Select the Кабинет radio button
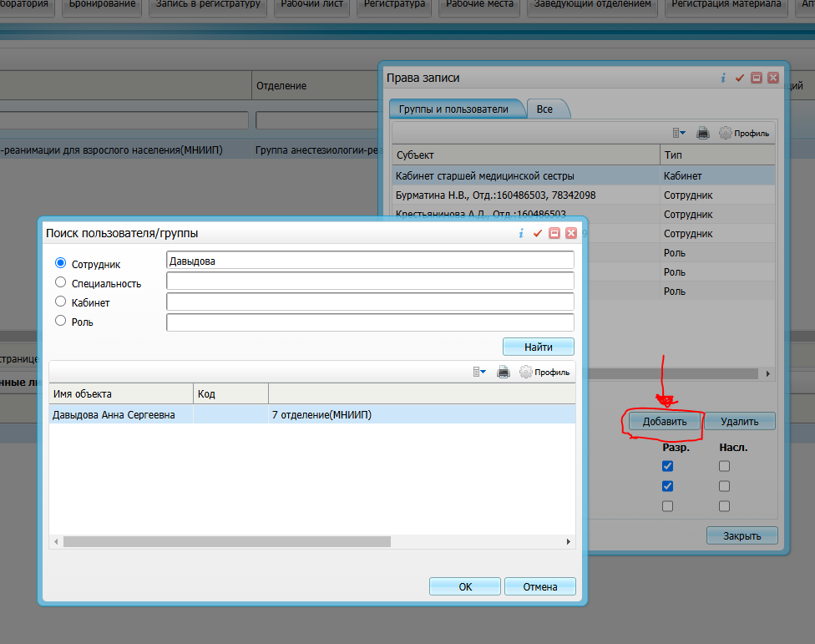 click(x=60, y=302)
